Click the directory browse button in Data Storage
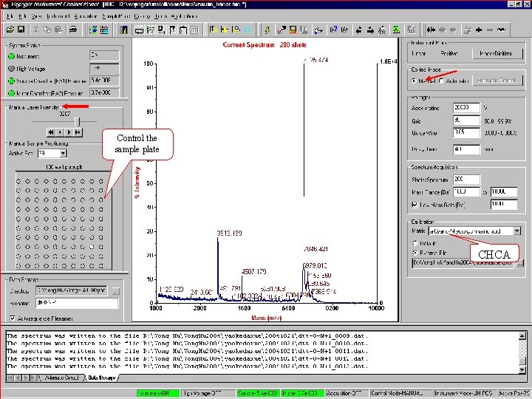 [x=115, y=291]
